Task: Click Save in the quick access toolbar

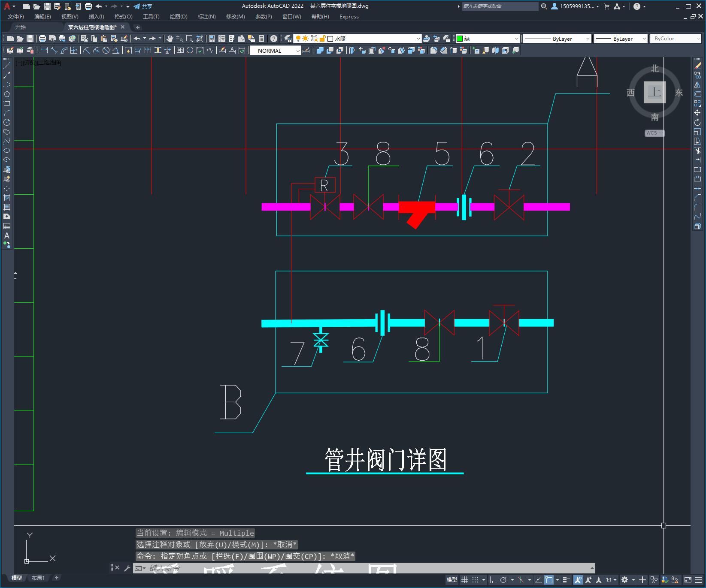Action: point(47,6)
